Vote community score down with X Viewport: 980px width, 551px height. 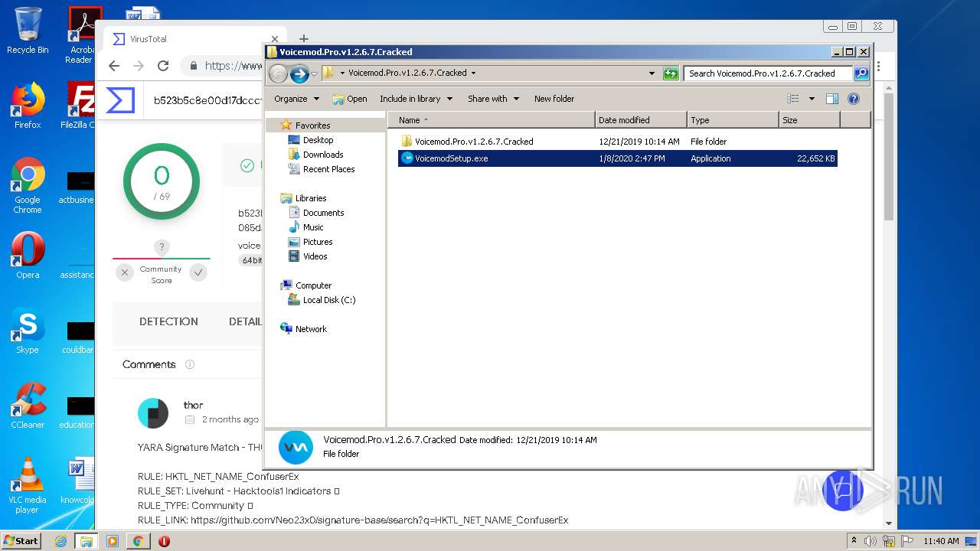coord(125,272)
